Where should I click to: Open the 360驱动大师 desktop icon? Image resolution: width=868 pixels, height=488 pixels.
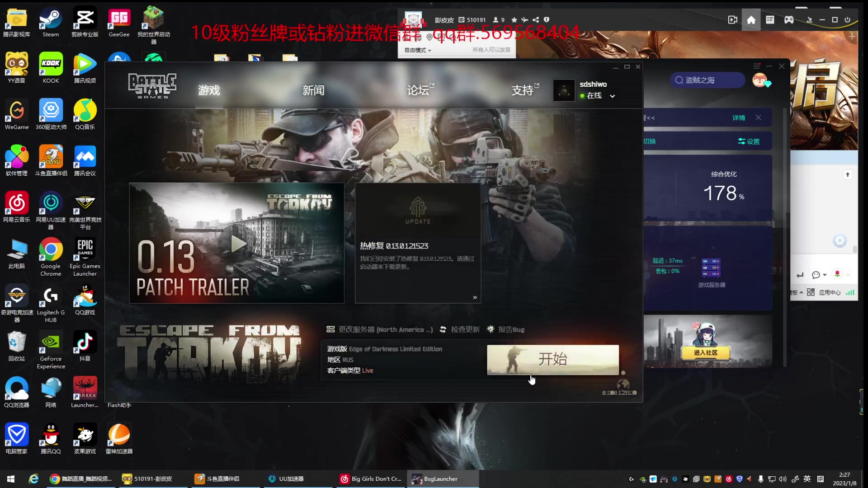pos(51,115)
